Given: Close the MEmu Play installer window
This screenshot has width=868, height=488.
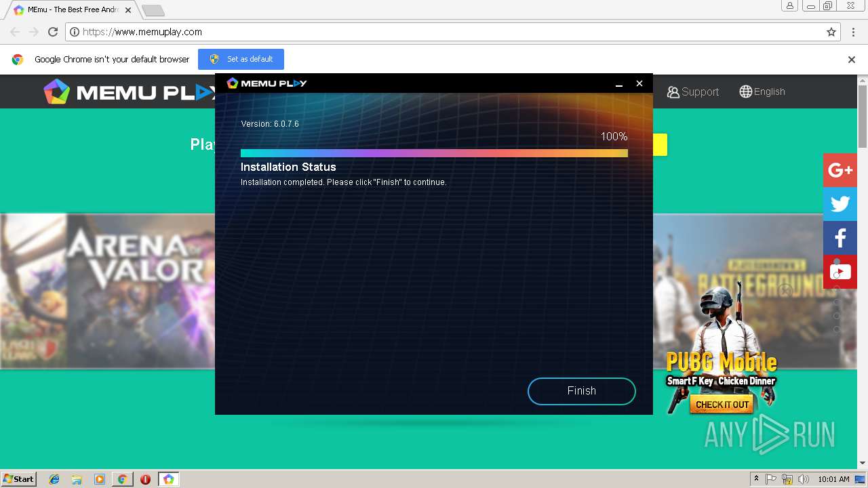Looking at the screenshot, I should coord(639,83).
